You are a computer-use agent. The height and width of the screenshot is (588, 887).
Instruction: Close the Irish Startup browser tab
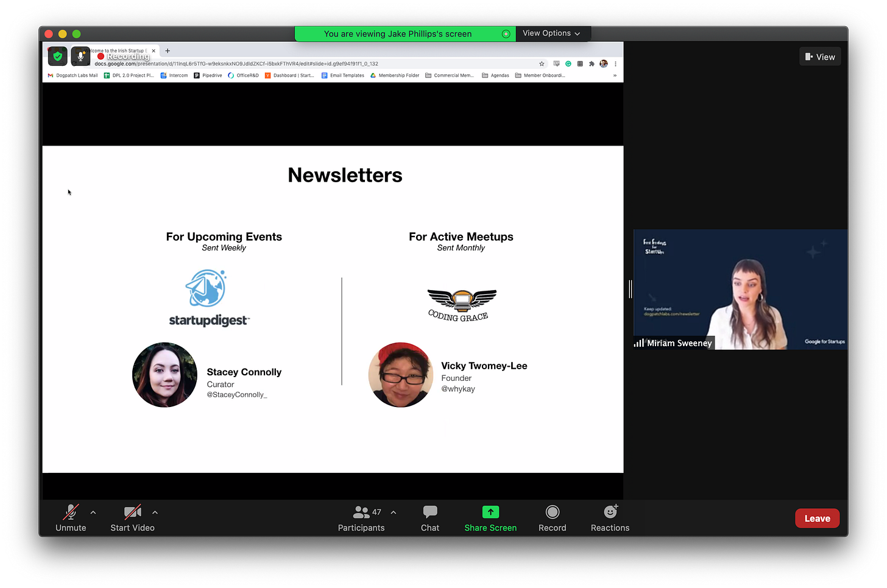154,51
